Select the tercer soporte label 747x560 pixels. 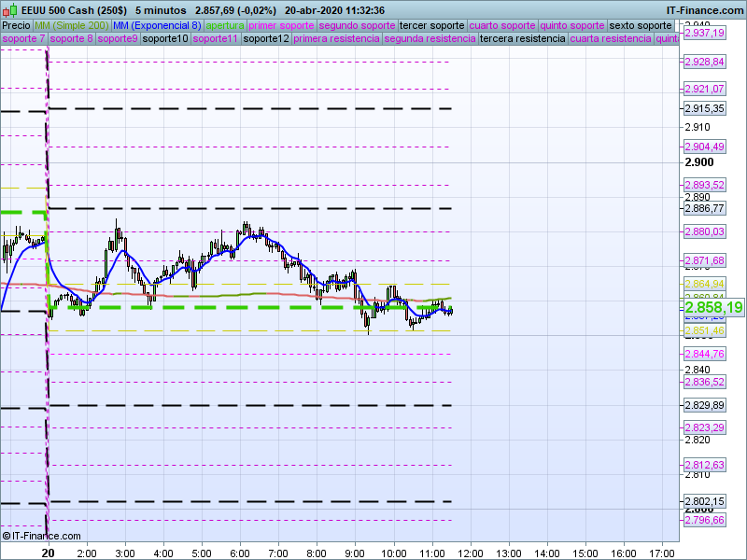coord(431,25)
